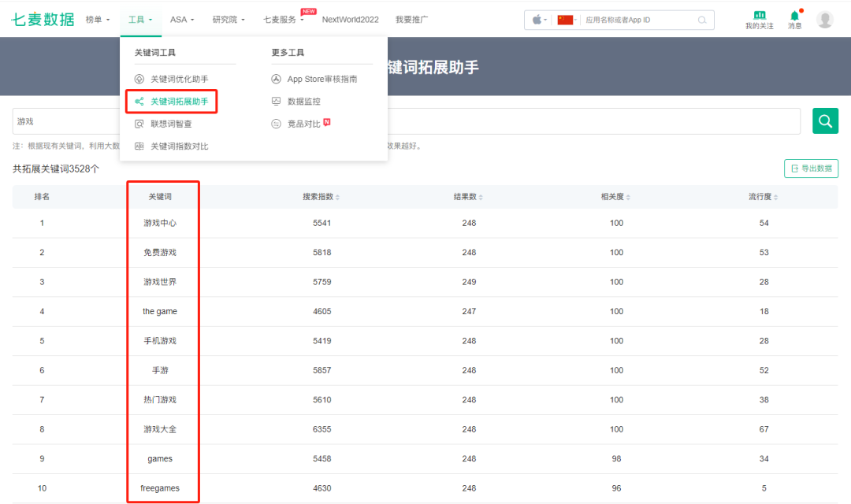Open the user avatar profile
851x504 pixels.
(x=825, y=20)
